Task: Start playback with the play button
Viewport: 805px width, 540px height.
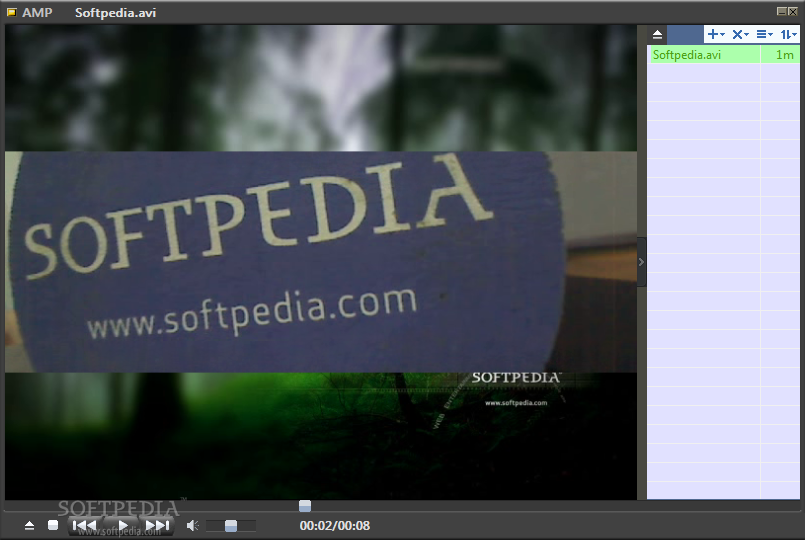Action: tap(123, 525)
